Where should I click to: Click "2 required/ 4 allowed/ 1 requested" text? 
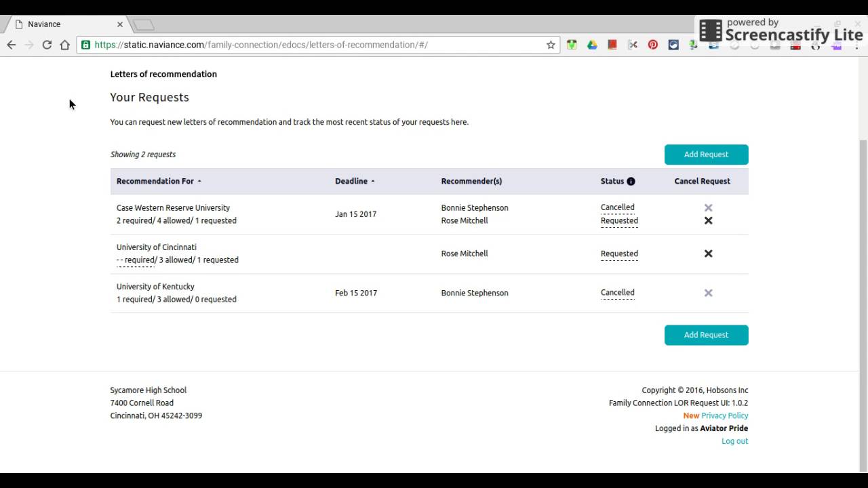tap(176, 220)
